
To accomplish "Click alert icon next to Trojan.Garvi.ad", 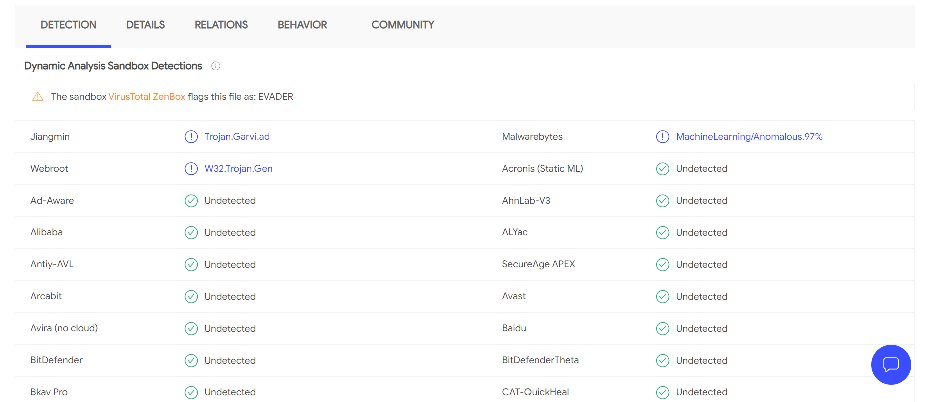I will coord(191,136).
